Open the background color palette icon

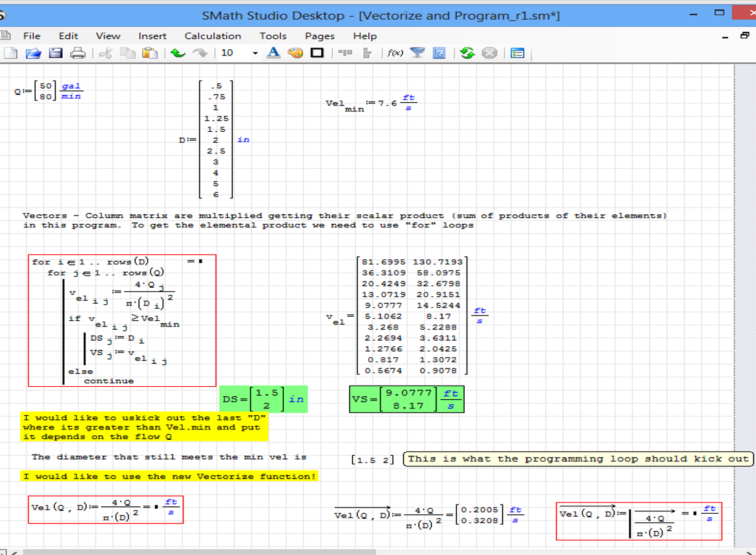[296, 53]
